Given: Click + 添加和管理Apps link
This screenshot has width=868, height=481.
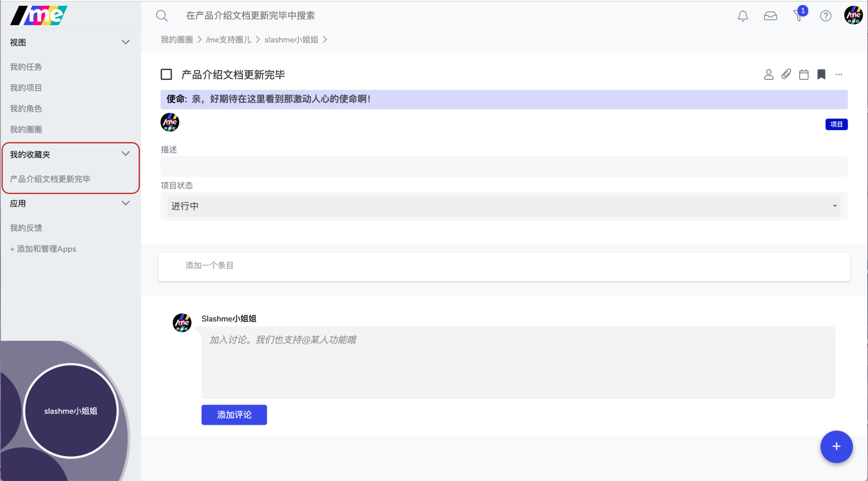Looking at the screenshot, I should tap(43, 249).
